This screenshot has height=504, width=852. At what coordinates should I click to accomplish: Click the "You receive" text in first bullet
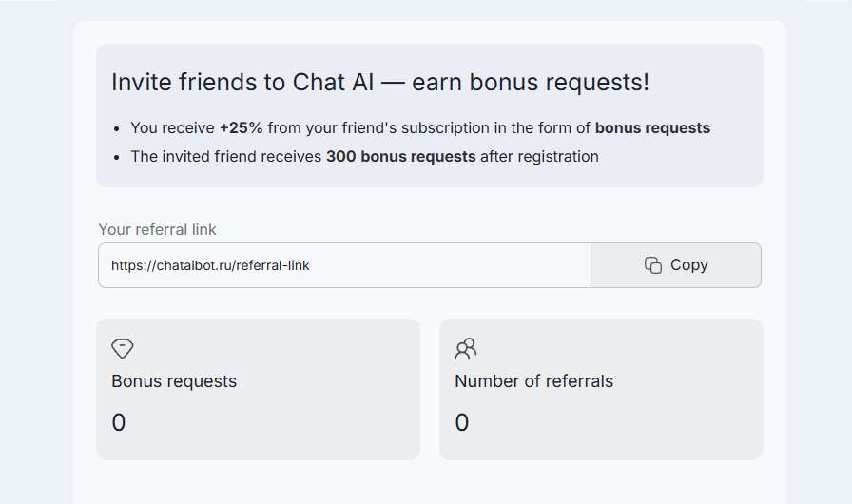172,128
